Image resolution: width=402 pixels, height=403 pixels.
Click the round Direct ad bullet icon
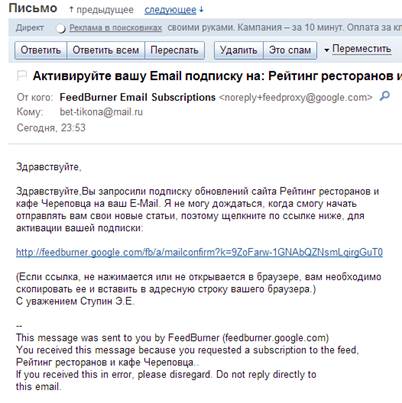click(x=61, y=28)
